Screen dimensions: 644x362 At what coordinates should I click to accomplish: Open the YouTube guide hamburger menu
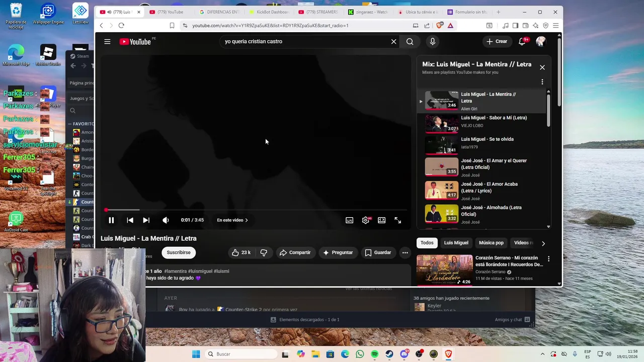tap(107, 42)
